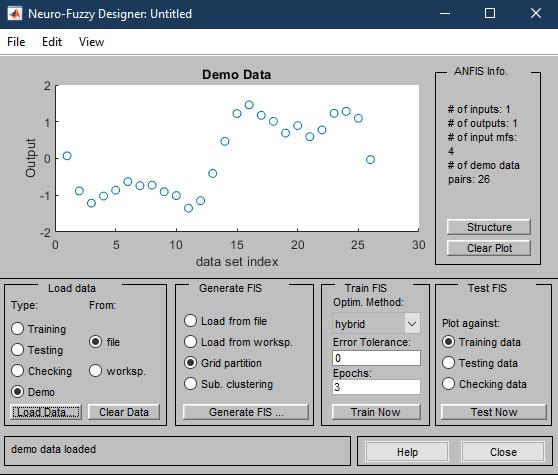
Task: Maximize the Neuro-Fuzzy Designer window
Action: 490,14
